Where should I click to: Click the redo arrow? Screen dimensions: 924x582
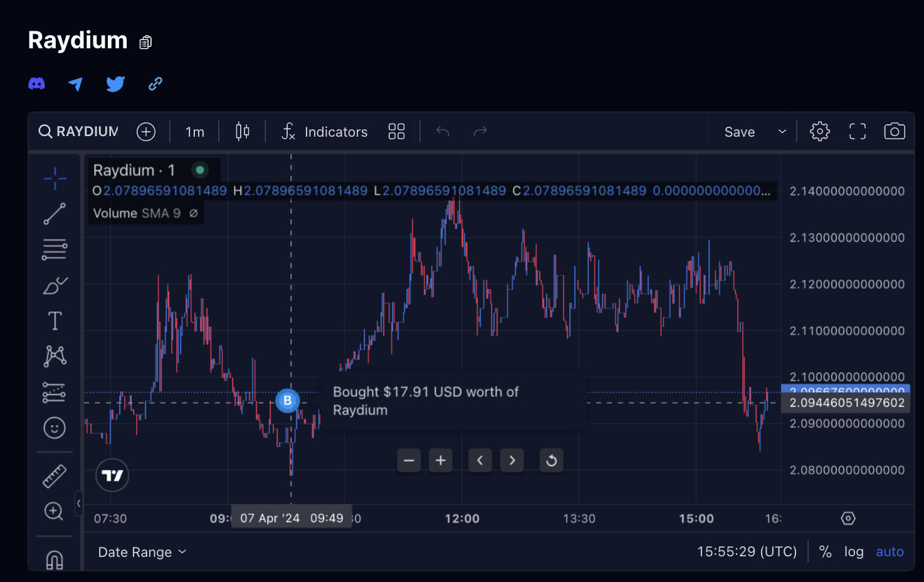480,132
